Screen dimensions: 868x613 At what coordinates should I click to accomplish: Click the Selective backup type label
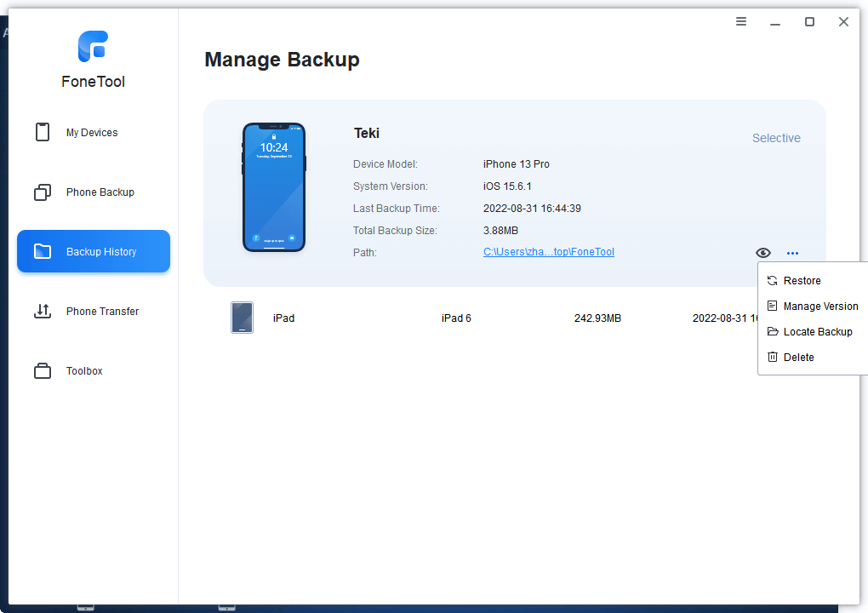[x=776, y=138]
